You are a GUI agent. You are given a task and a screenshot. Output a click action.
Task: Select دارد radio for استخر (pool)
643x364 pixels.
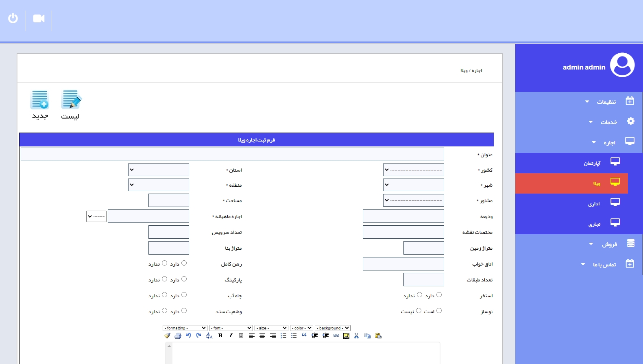[439, 295]
